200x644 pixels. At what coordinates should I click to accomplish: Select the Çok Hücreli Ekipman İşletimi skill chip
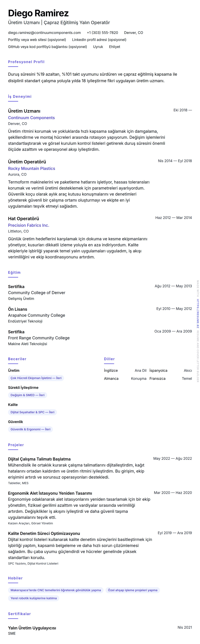(x=36, y=378)
